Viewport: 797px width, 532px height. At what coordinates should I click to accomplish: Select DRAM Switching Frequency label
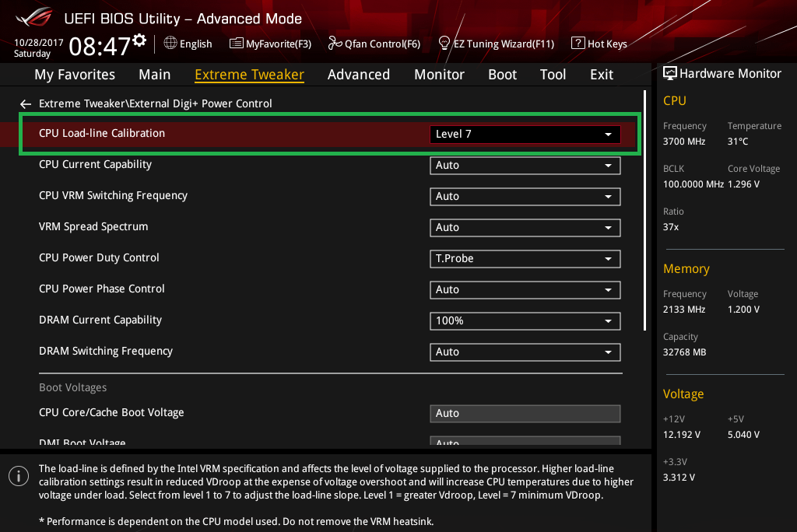[106, 351]
